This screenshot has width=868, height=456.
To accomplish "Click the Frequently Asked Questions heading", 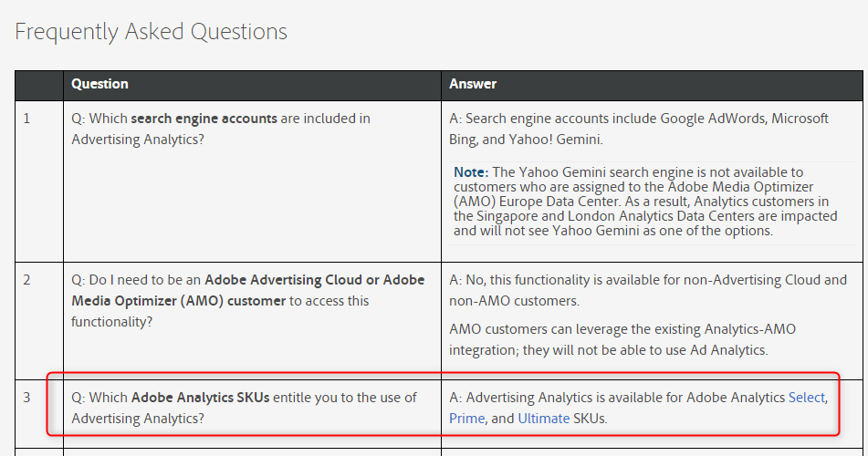I will [152, 32].
